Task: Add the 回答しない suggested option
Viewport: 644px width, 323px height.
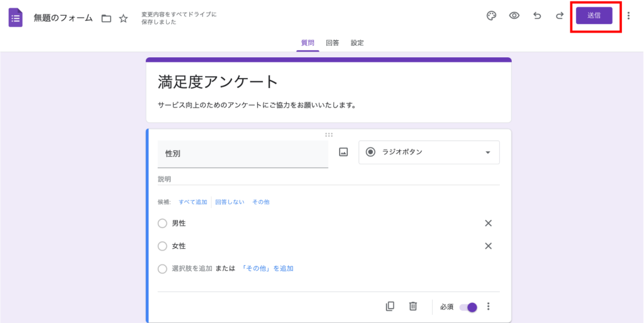Action: coord(230,202)
